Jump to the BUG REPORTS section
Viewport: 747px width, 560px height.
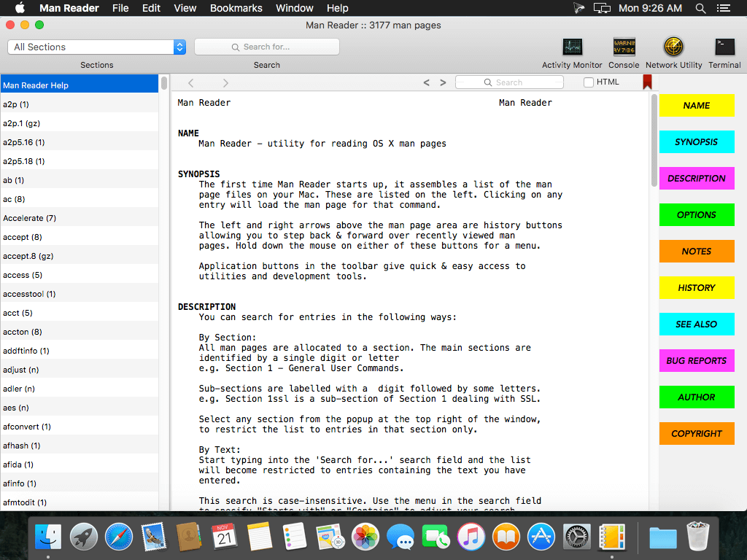[x=697, y=360]
